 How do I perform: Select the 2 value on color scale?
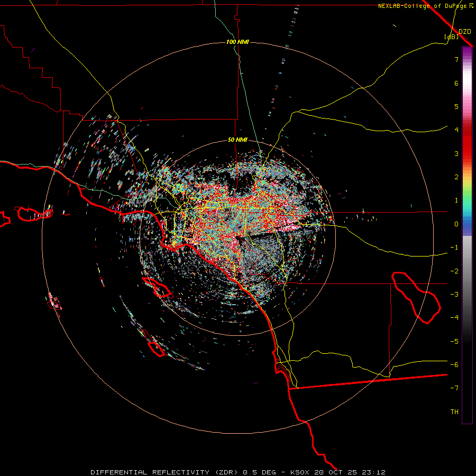456,177
